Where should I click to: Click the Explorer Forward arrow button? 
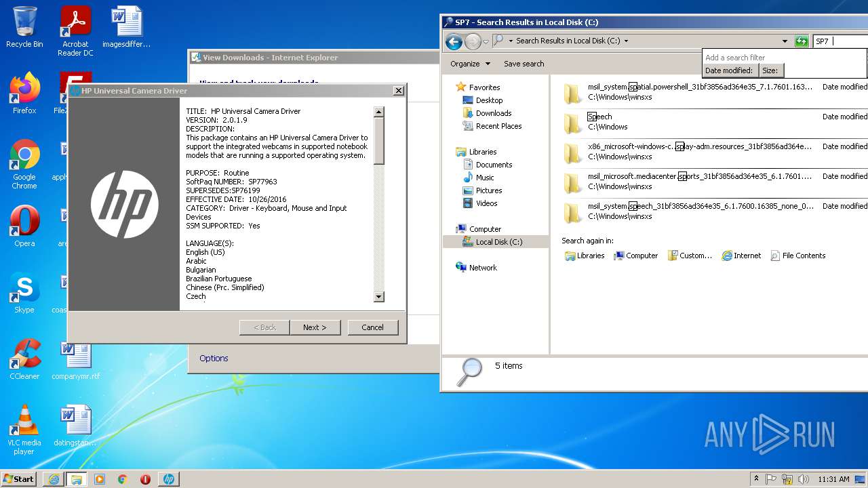[473, 41]
